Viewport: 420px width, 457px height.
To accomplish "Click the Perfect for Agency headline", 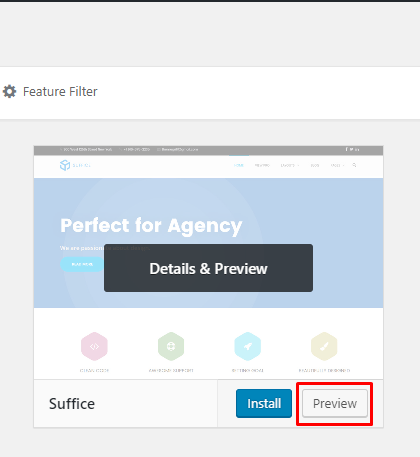I will 151,226.
